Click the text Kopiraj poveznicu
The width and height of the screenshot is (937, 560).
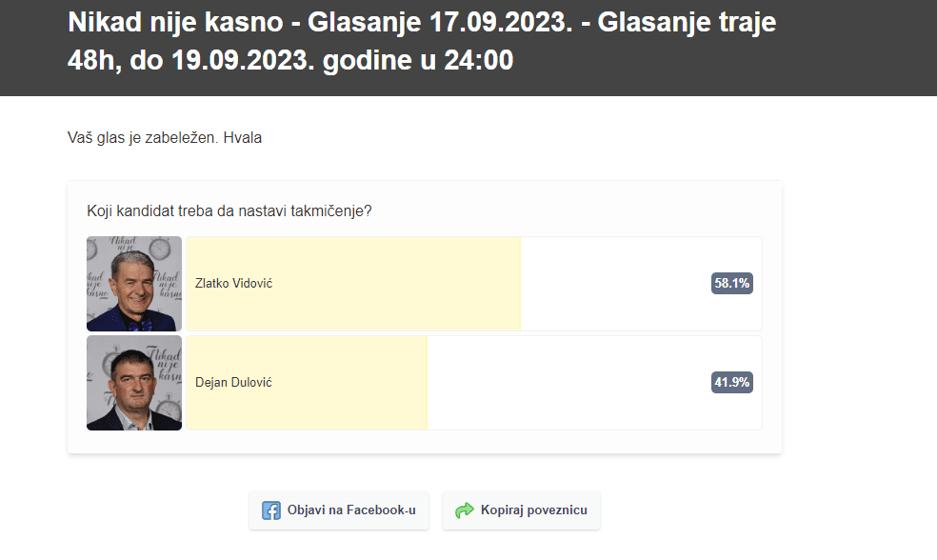click(x=534, y=510)
